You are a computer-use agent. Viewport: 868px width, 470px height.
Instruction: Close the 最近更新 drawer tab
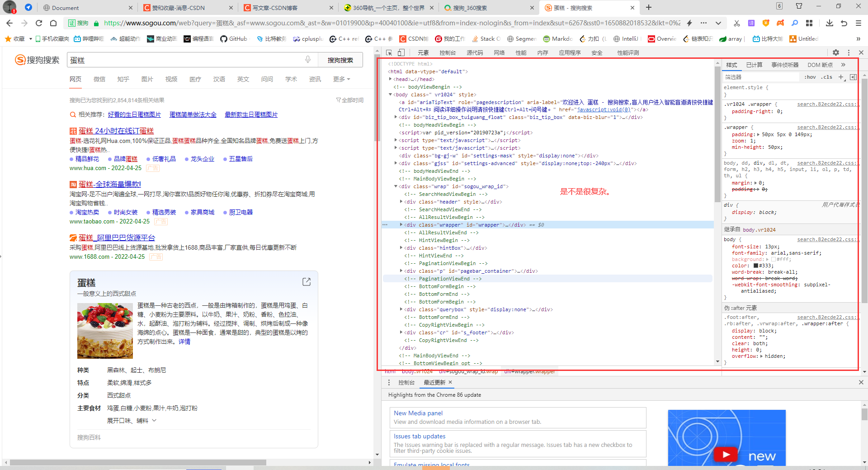pyautogui.click(x=450, y=382)
